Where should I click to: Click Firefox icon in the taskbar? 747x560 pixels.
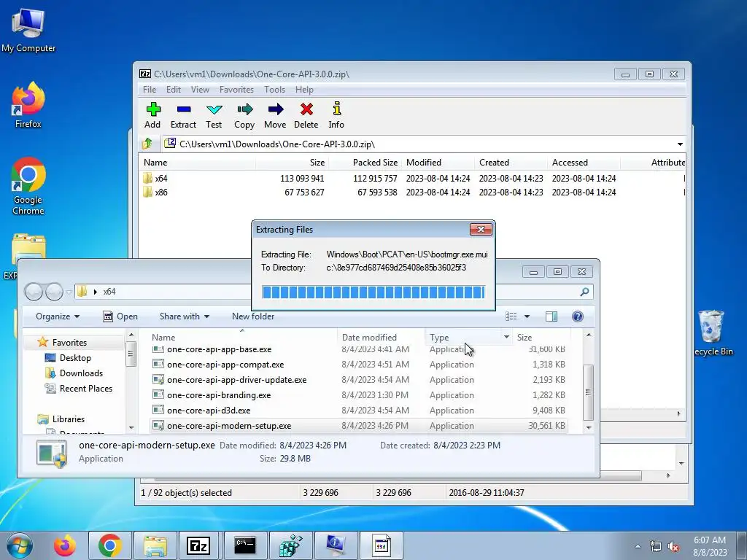(x=65, y=545)
